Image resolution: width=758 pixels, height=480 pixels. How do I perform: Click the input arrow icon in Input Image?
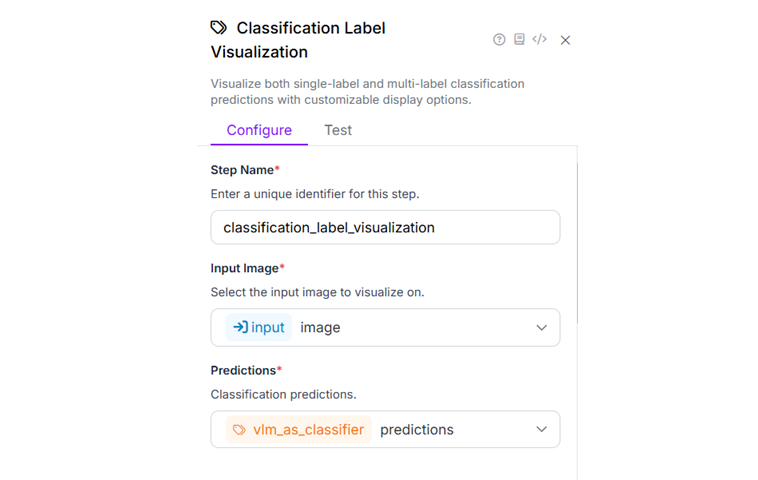(x=240, y=327)
